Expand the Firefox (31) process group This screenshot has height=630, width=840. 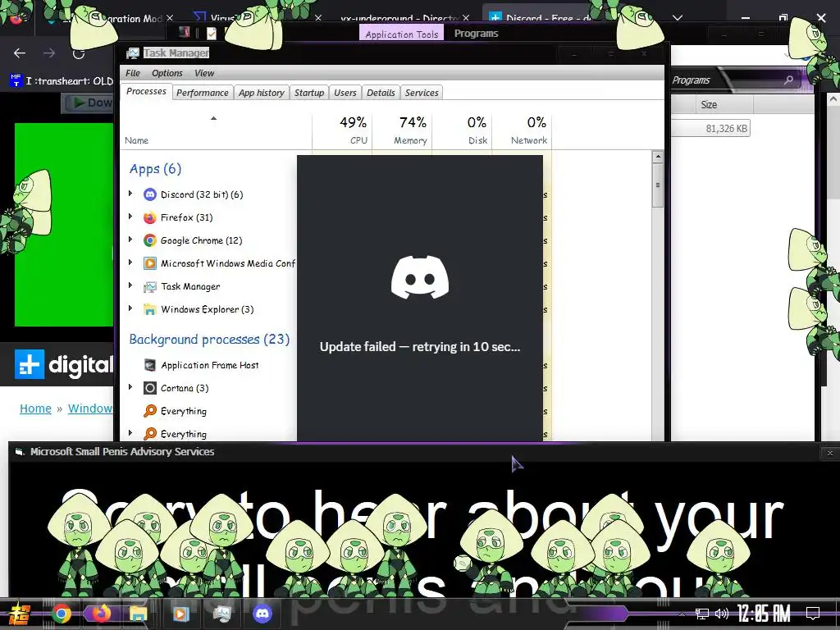pos(130,217)
